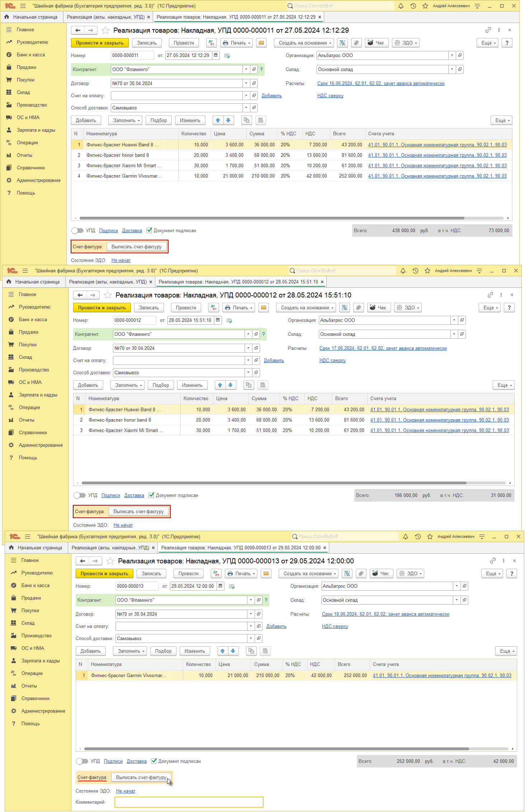This screenshot has width=525, height=812.
Task: Click the Дт/Кт postings icon in document 0000-000012
Action: (214, 308)
